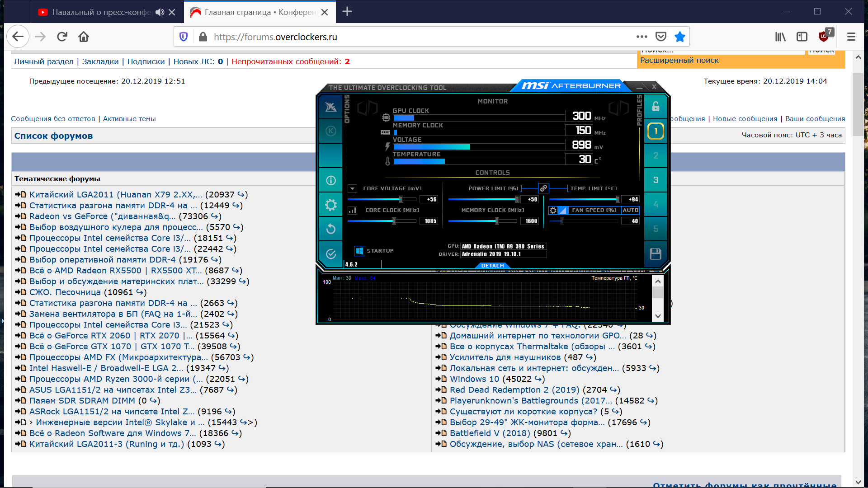Viewport: 868px width, 488px height.
Task: Open Firefox hamburger application menu
Action: (x=851, y=37)
